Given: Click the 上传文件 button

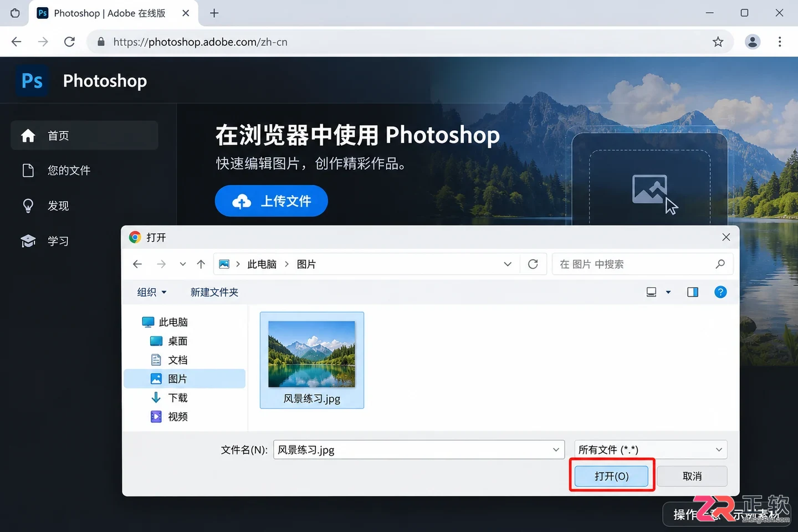Looking at the screenshot, I should pyautogui.click(x=272, y=201).
